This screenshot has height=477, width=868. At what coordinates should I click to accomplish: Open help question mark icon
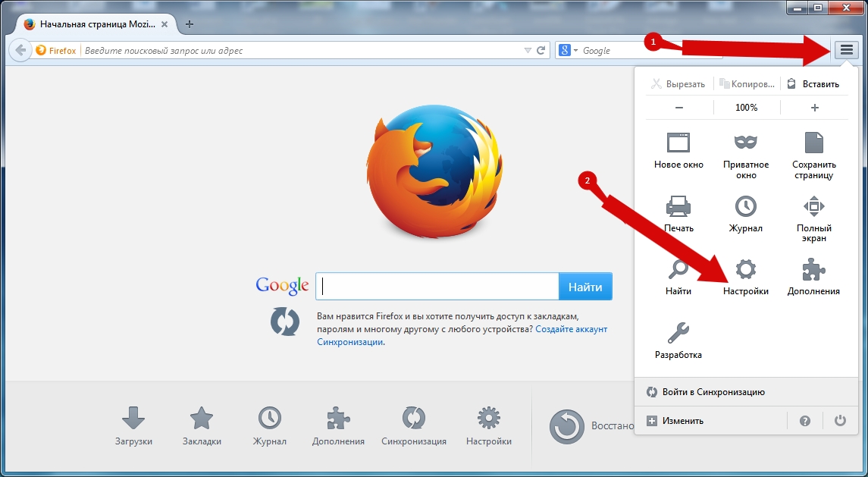point(805,420)
